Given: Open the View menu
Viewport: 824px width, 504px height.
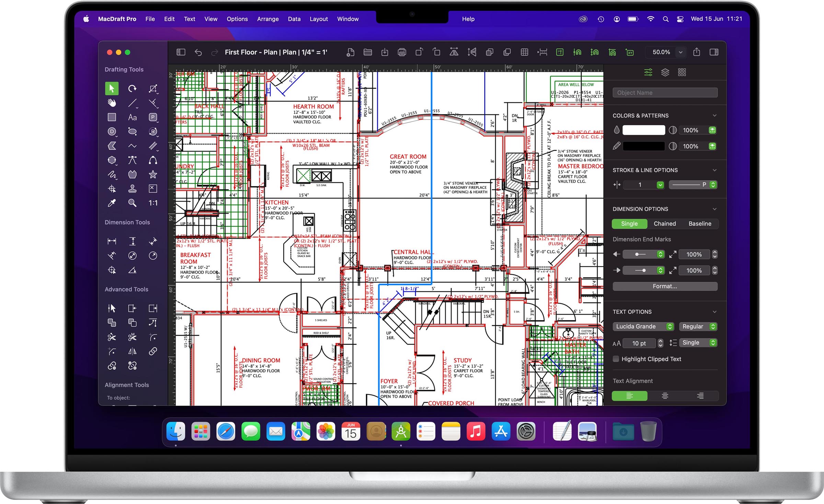Looking at the screenshot, I should point(210,19).
